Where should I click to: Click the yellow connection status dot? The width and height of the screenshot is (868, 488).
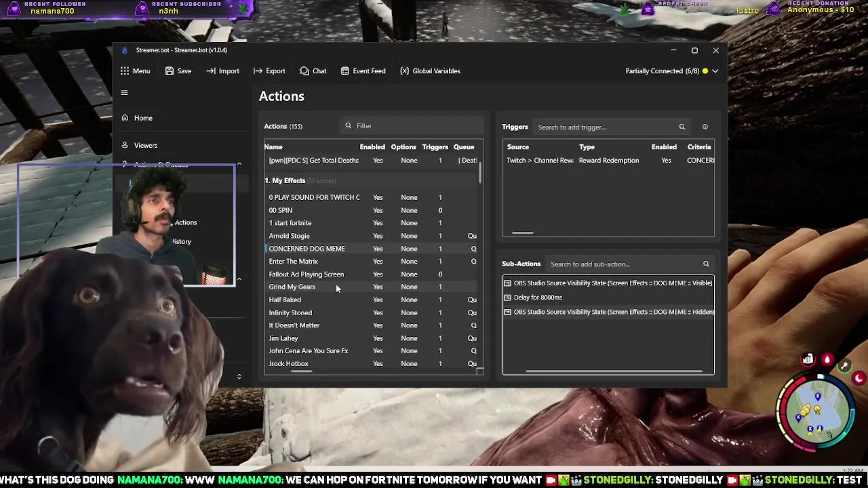tap(705, 70)
